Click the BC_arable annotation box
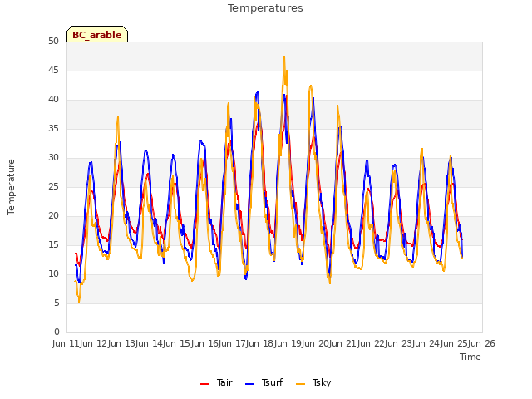Image resolution: width=532 pixels, height=399 pixels. click(97, 34)
